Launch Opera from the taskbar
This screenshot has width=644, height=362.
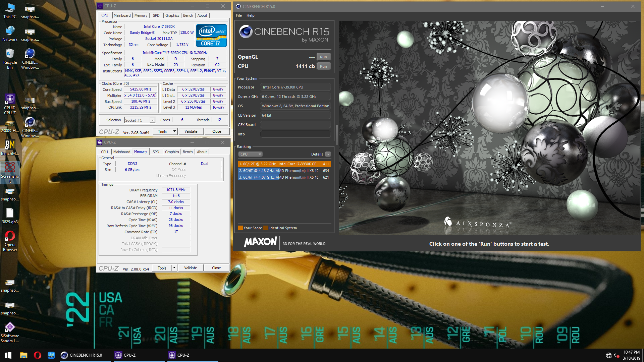[37, 355]
